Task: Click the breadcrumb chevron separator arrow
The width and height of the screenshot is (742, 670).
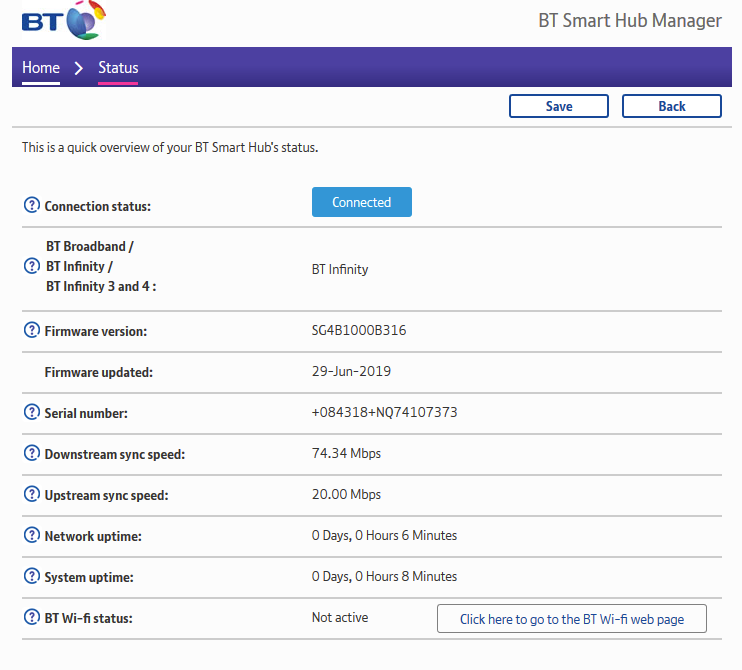Action: (79, 69)
